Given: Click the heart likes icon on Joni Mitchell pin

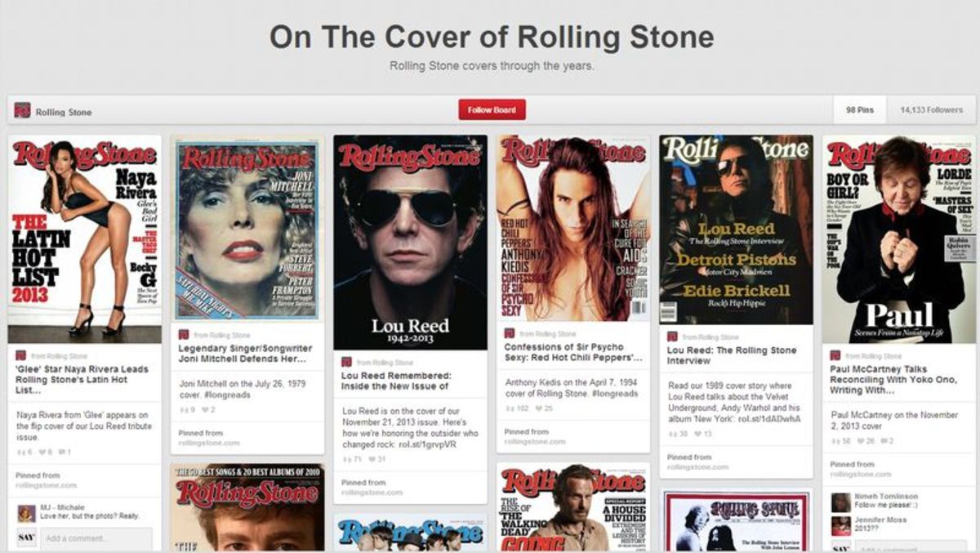Looking at the screenshot, I should [203, 410].
